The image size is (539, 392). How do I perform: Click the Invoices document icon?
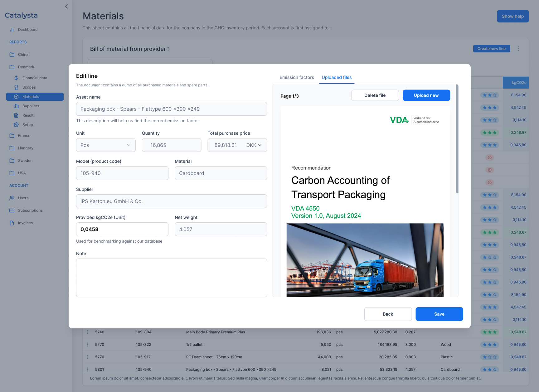[12, 223]
